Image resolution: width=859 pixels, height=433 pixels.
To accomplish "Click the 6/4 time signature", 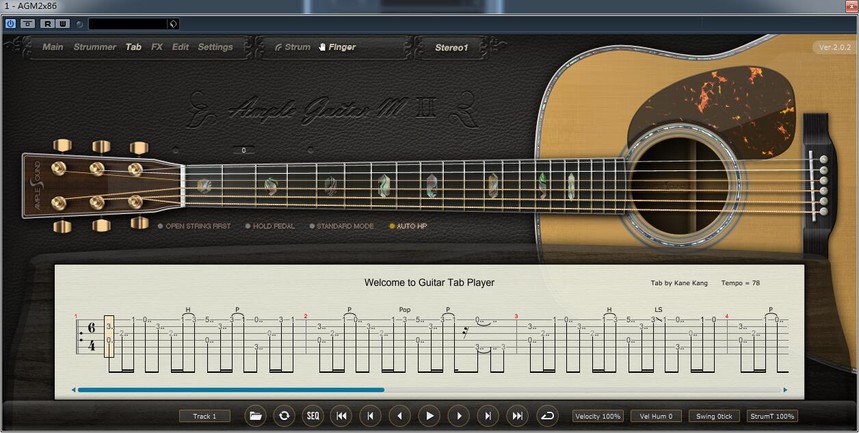I will [x=91, y=337].
